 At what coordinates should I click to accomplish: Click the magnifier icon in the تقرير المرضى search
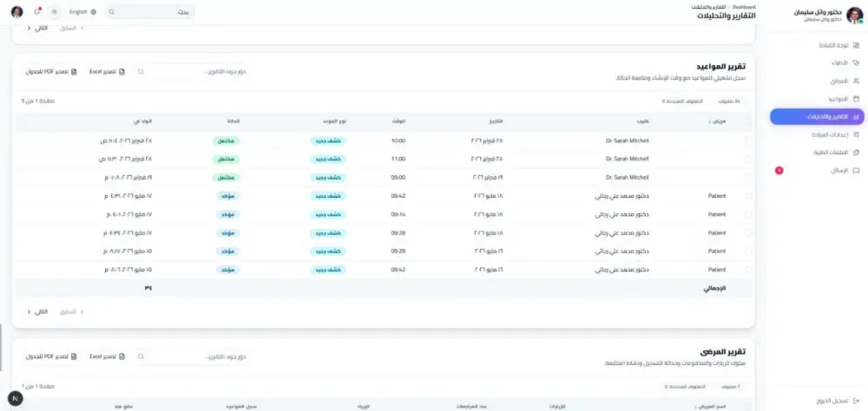click(141, 356)
